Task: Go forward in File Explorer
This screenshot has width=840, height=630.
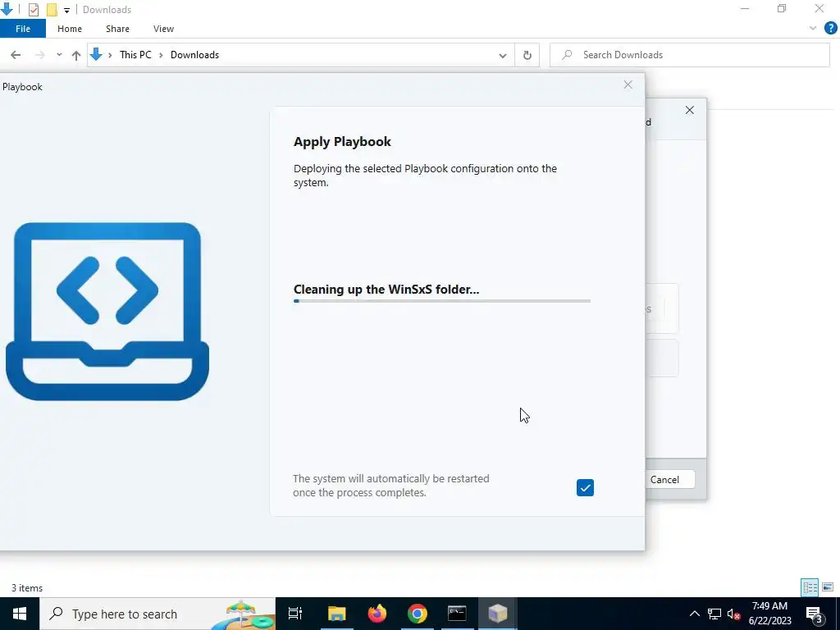Action: click(x=39, y=55)
